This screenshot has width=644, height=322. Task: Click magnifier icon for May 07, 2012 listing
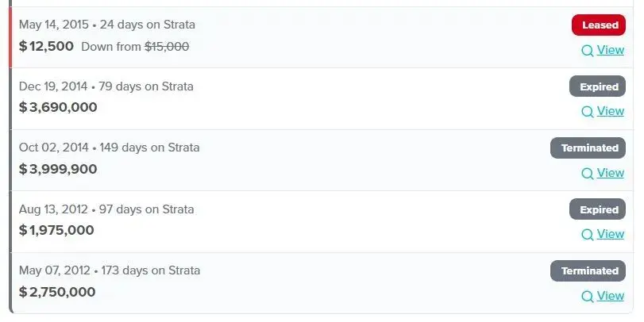pos(588,297)
